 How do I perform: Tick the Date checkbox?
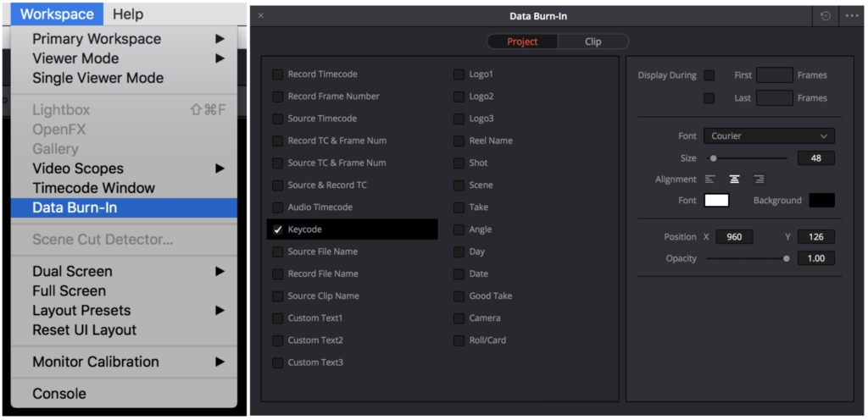[459, 274]
